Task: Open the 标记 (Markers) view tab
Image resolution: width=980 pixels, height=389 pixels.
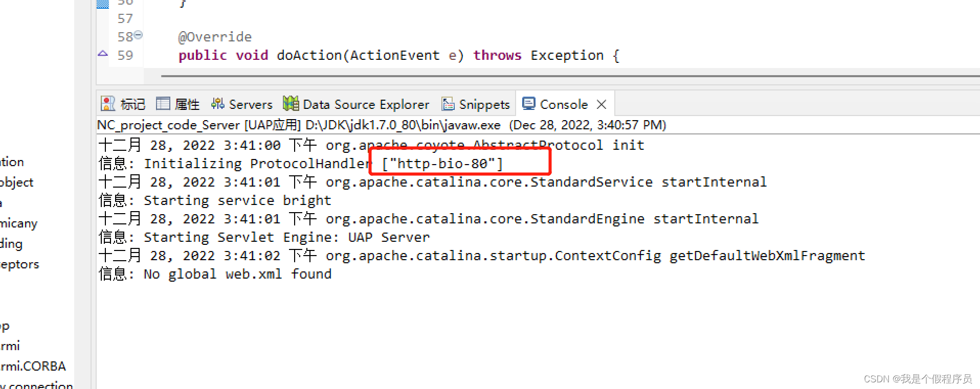Action: [123, 104]
